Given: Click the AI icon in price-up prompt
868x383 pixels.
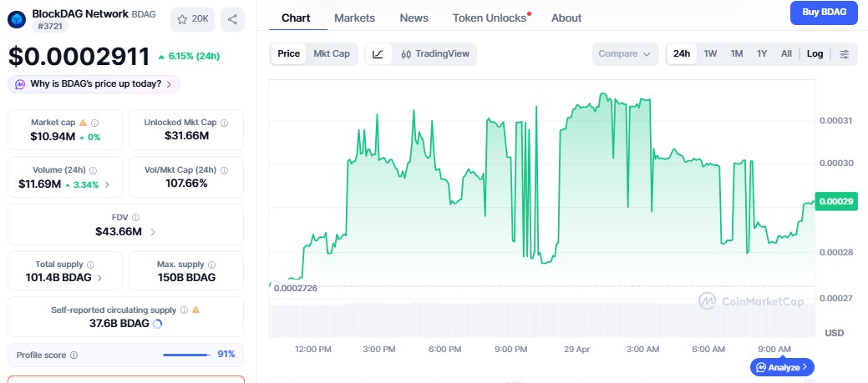Looking at the screenshot, I should point(20,84).
